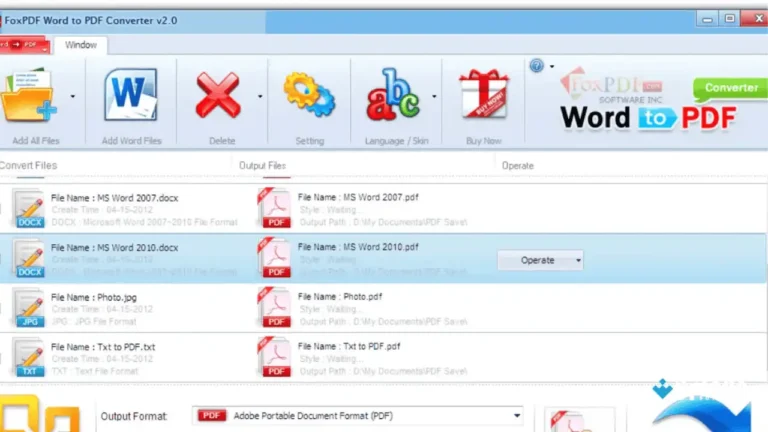This screenshot has width=768, height=432.
Task: Open the Operate dropdown button
Action: click(540, 260)
